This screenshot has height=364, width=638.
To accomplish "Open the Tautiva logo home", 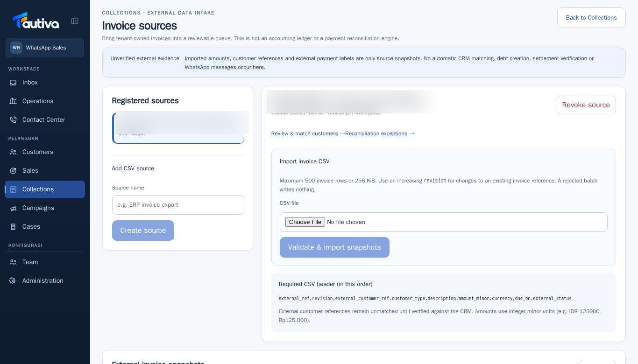I will click(x=35, y=21).
